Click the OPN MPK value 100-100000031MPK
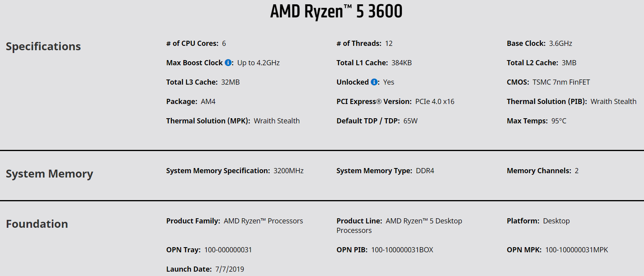This screenshot has height=276, width=644. coord(576,250)
